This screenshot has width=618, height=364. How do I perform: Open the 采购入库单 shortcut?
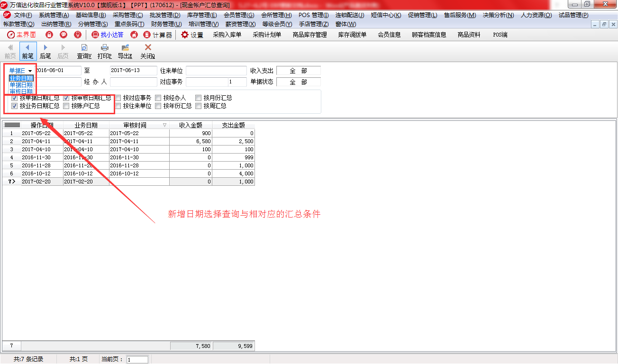[x=227, y=35]
